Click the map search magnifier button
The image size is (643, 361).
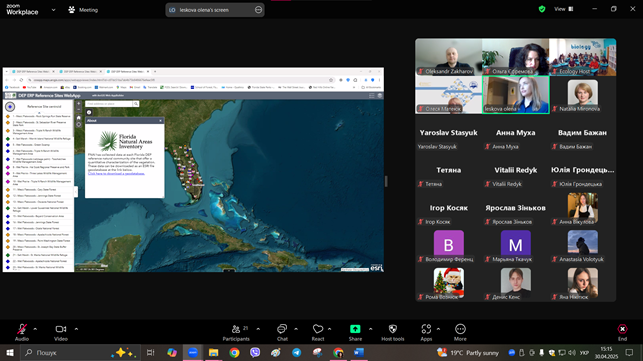[x=136, y=104]
